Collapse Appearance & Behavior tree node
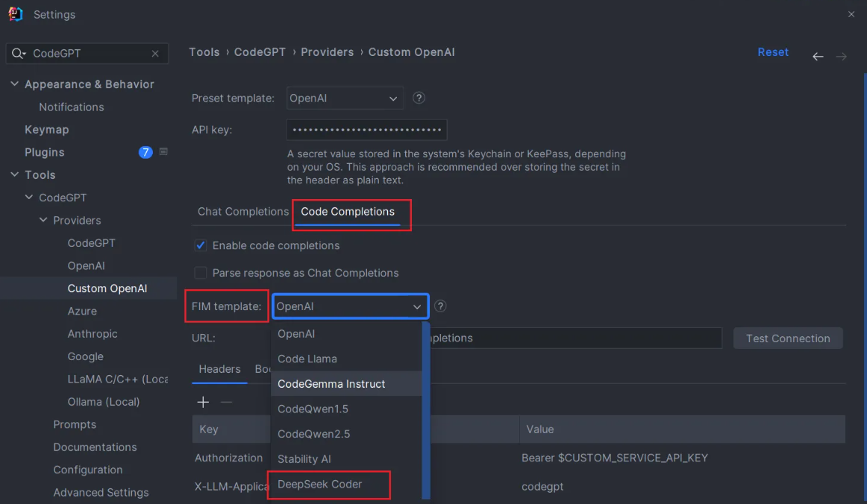Viewport: 867px width, 504px height. tap(15, 84)
